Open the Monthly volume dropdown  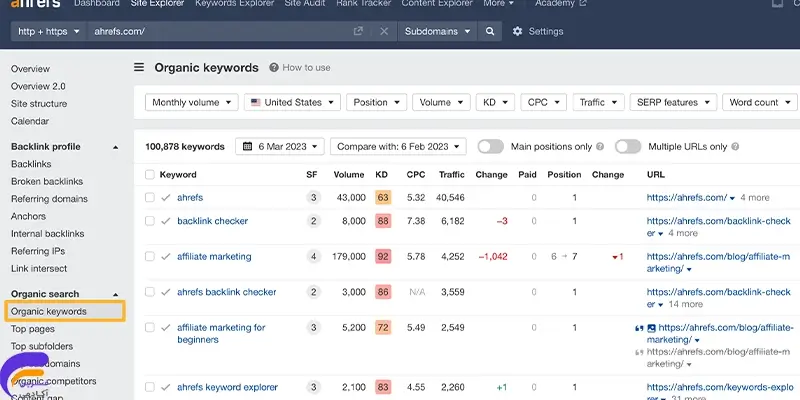pyautogui.click(x=193, y=102)
